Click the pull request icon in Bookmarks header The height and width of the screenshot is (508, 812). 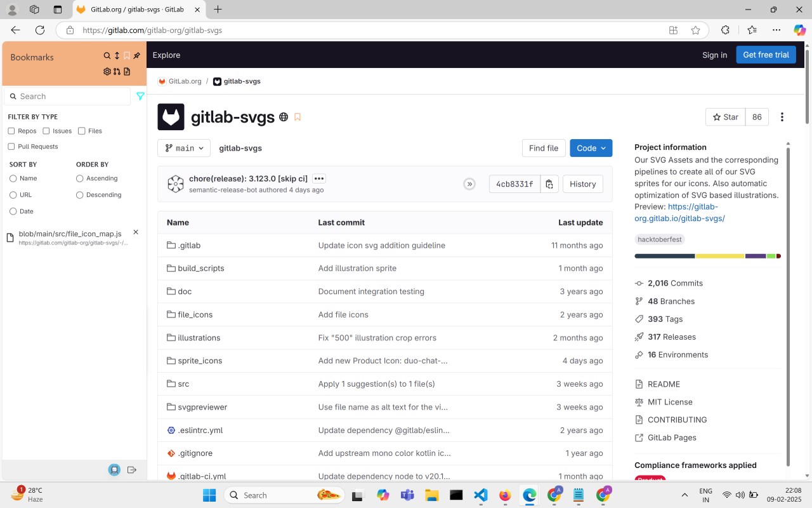[x=117, y=72]
